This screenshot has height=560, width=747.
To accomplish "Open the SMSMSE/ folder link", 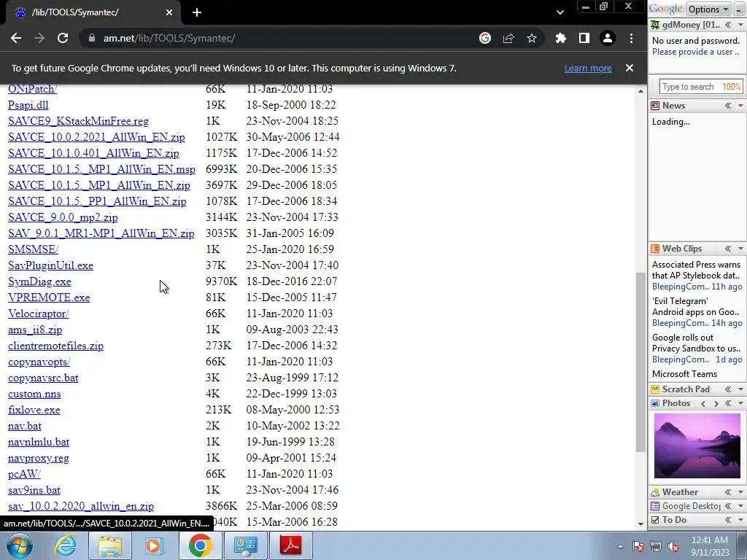I will pyautogui.click(x=33, y=249).
